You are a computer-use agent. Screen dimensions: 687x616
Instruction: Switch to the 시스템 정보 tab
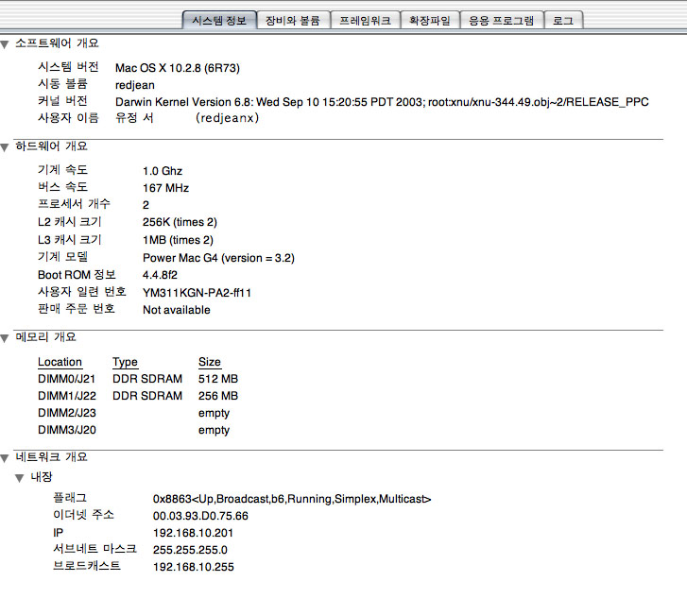218,20
